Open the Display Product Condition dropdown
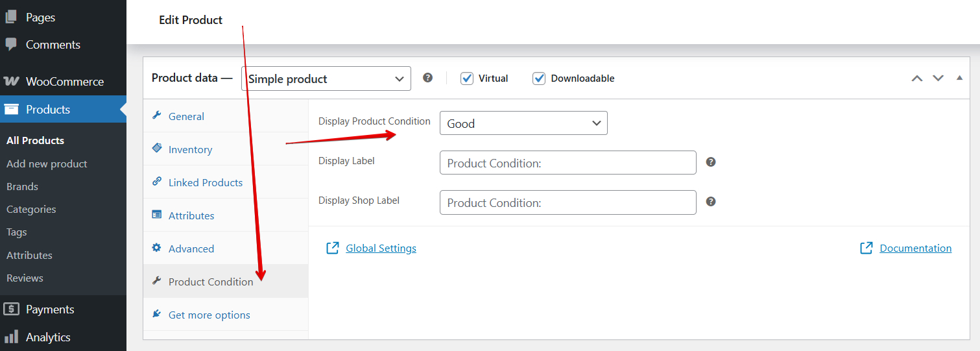Image resolution: width=980 pixels, height=351 pixels. [x=523, y=123]
